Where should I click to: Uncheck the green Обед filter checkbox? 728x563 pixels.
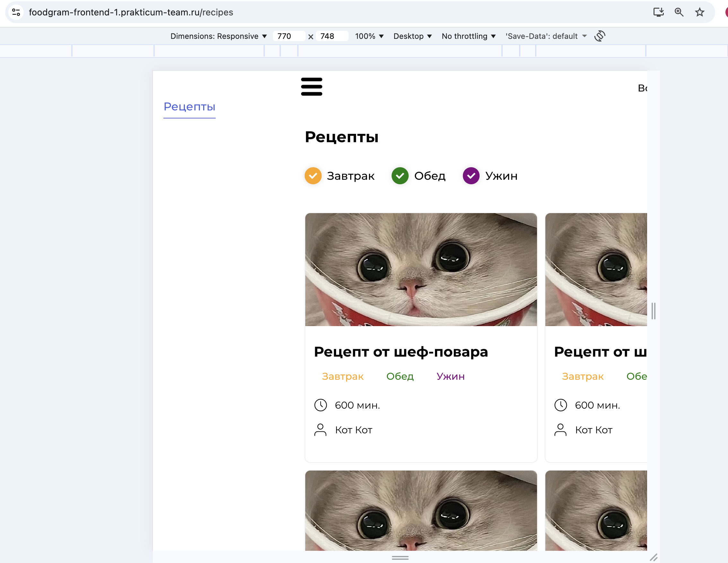pyautogui.click(x=400, y=176)
